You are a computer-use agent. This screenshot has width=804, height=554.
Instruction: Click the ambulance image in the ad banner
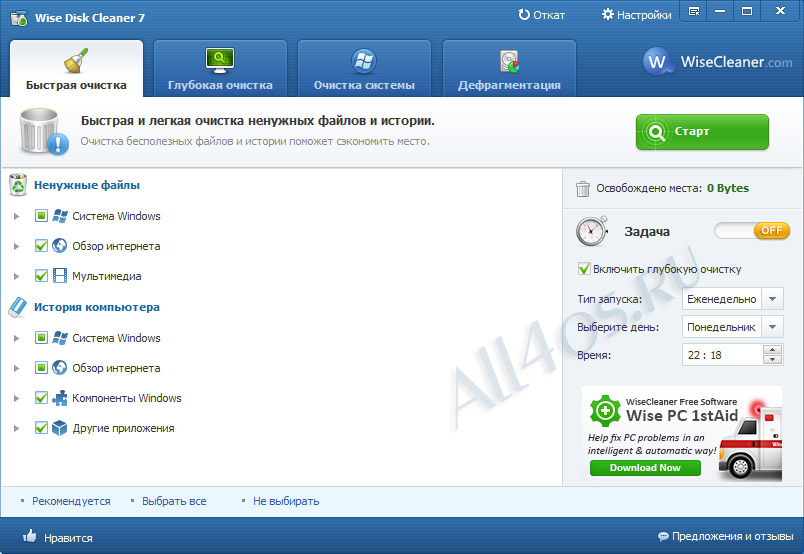click(x=750, y=441)
